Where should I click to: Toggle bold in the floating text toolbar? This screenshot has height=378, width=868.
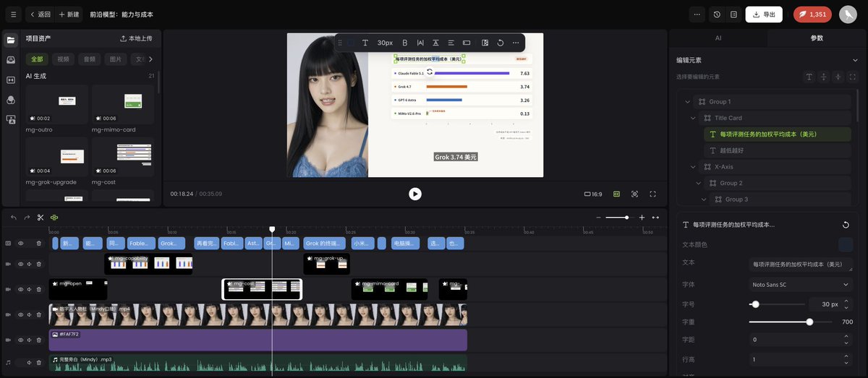404,43
